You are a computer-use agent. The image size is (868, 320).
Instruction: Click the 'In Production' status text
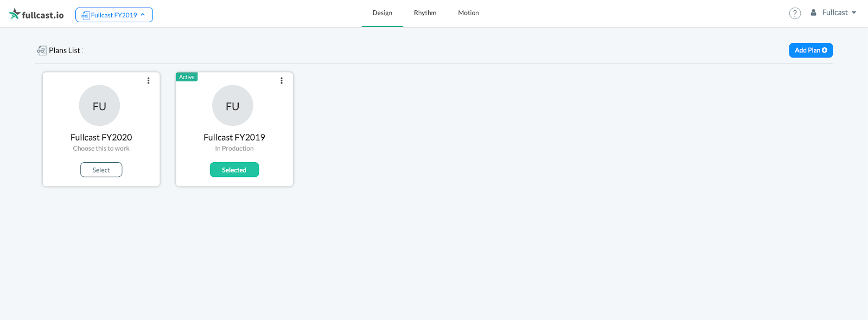pos(234,149)
